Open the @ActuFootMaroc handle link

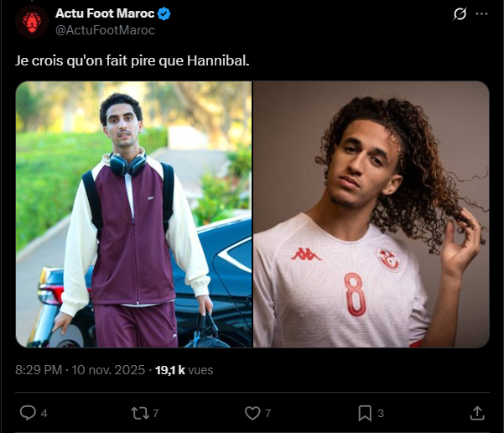pos(105,29)
